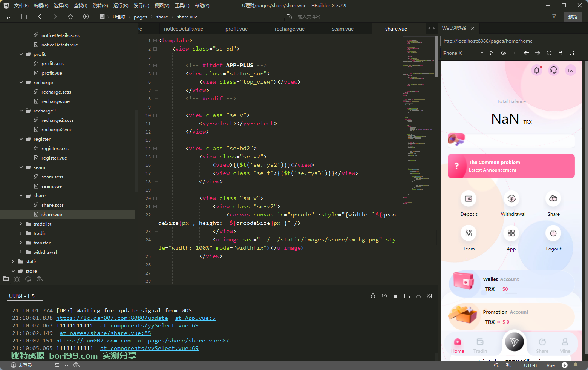Click the notification bell in phone preview
Screen dimensions: 588x370
click(537, 70)
